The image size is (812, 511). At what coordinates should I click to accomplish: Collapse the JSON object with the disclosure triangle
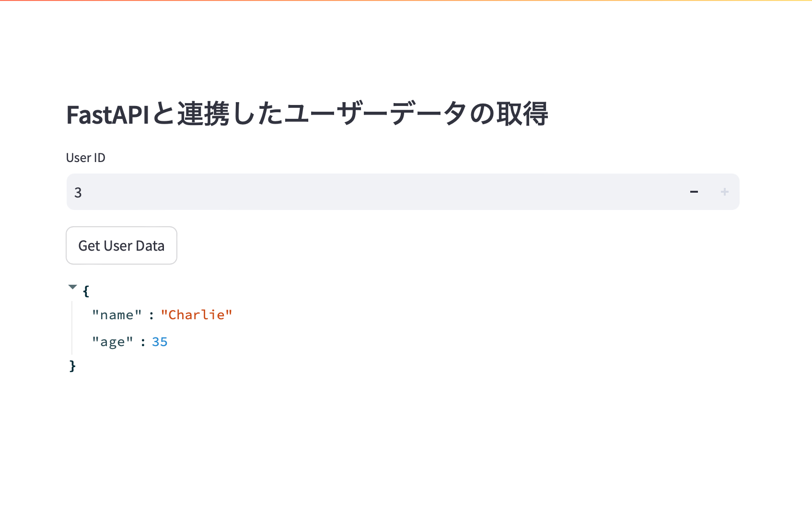(x=72, y=287)
